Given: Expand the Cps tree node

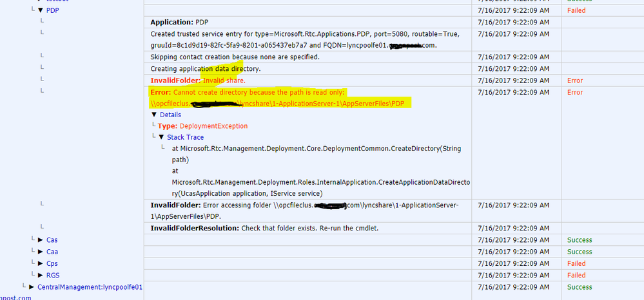Looking at the screenshot, I should [x=40, y=263].
